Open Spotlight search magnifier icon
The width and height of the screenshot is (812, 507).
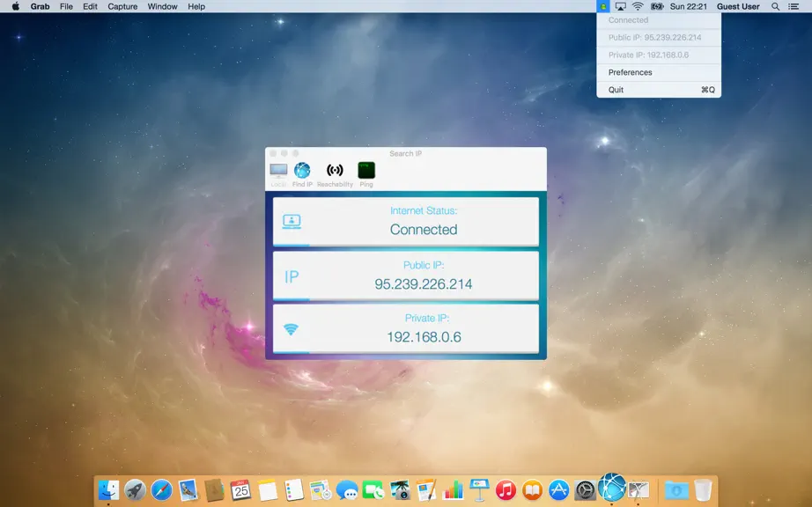775,6
